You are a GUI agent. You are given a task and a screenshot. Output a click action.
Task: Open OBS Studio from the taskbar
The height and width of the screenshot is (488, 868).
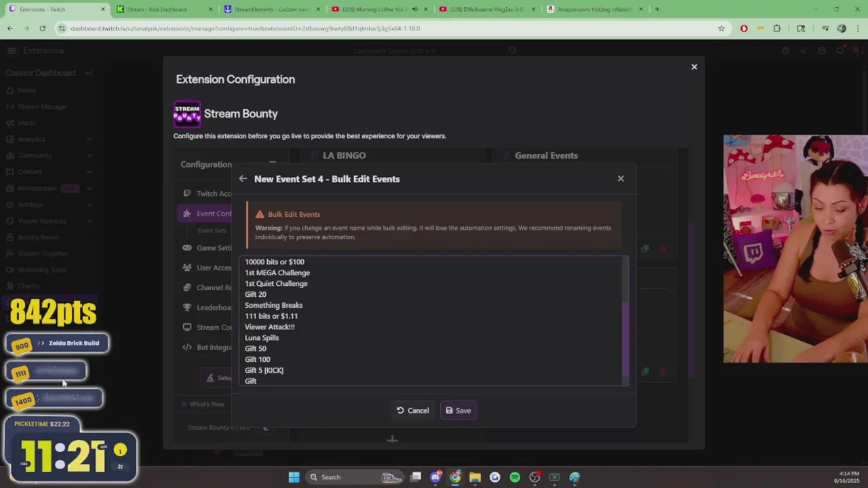534,477
